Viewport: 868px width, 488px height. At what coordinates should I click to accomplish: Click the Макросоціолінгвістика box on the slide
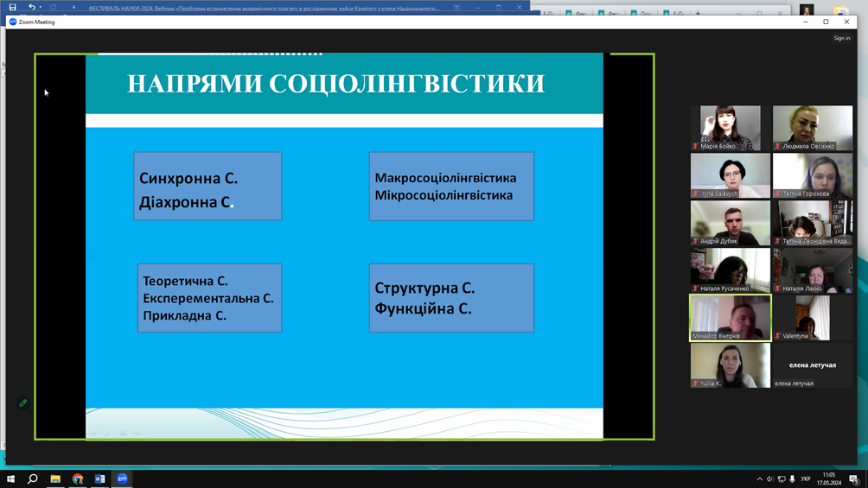click(451, 187)
